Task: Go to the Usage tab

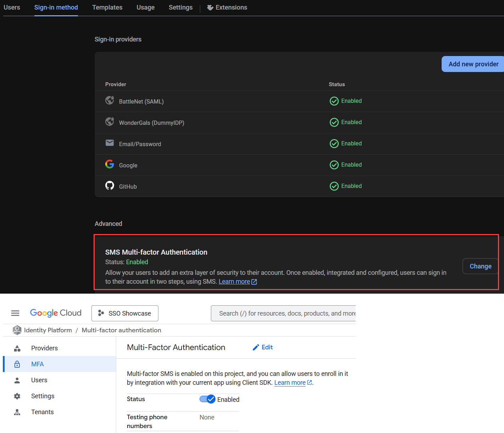Action: click(146, 7)
